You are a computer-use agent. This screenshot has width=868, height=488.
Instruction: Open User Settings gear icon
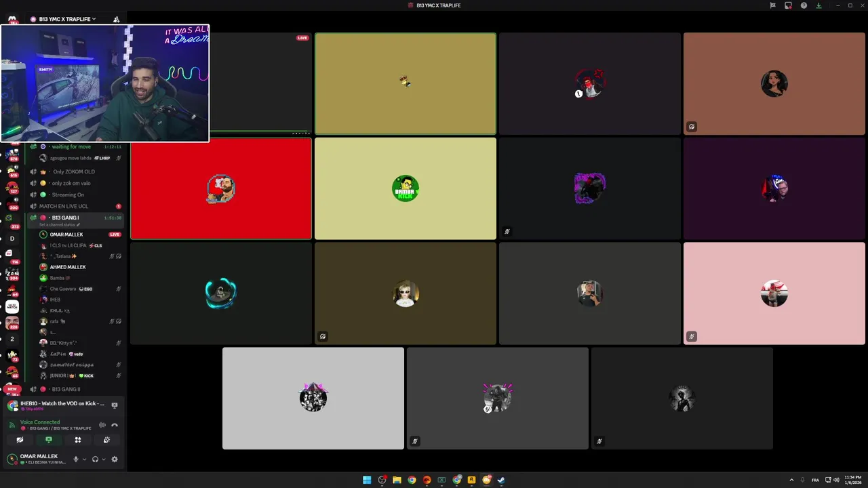[115, 459]
